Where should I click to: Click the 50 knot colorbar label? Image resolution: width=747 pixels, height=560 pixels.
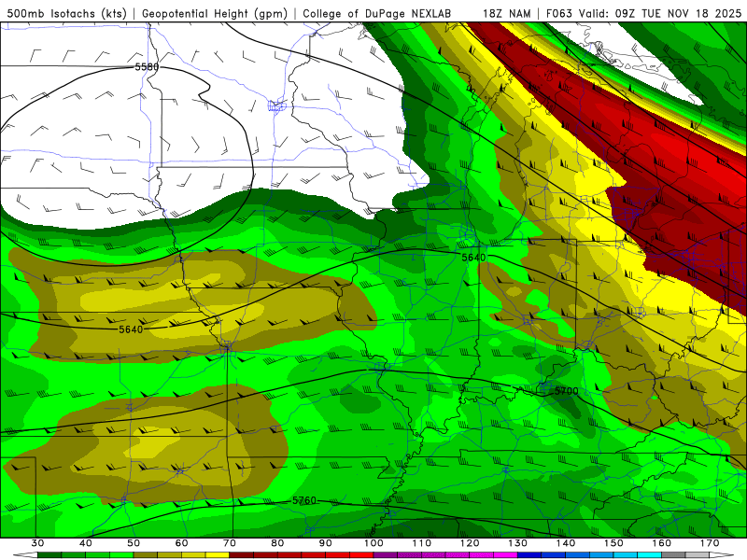pyautogui.click(x=134, y=543)
